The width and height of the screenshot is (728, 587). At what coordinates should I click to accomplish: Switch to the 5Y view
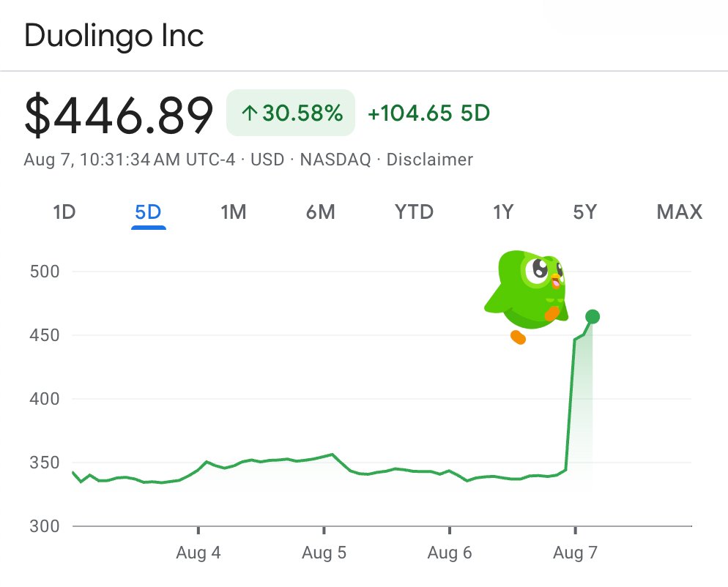[584, 212]
